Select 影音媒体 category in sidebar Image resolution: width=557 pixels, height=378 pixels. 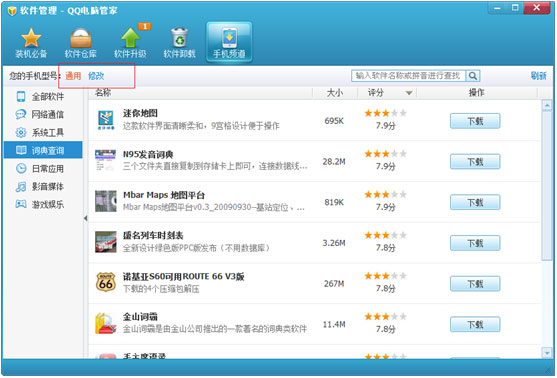click(43, 187)
